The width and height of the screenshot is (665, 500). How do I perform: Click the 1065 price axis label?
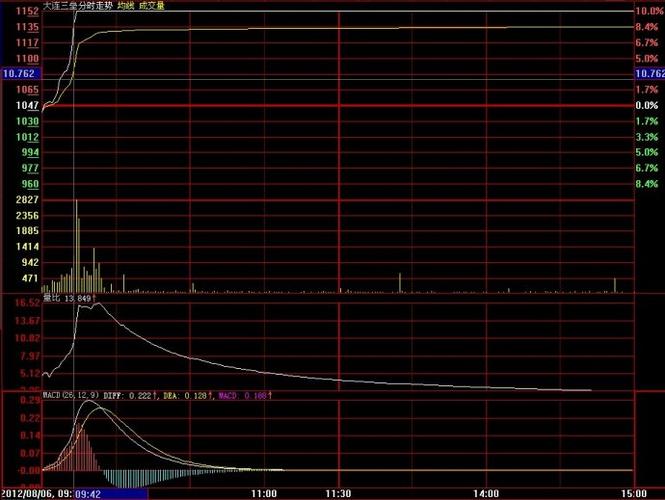(27, 89)
